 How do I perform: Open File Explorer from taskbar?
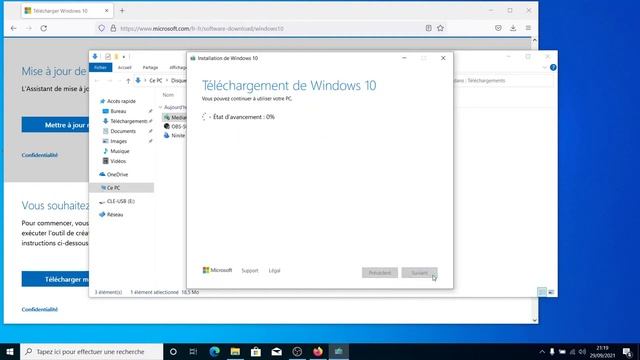click(235, 351)
